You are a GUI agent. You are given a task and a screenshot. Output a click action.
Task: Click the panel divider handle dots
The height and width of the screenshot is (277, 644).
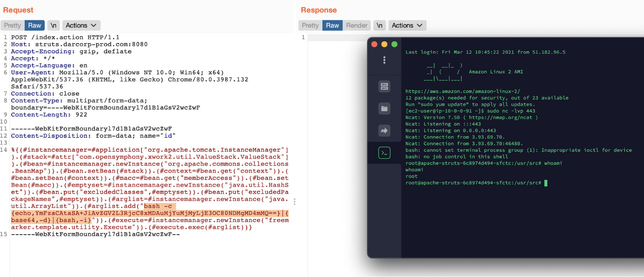[x=294, y=202]
